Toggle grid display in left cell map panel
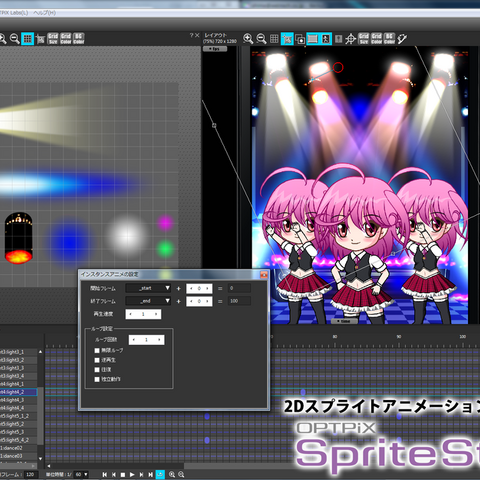This screenshot has width=480, height=480. pos(27,39)
